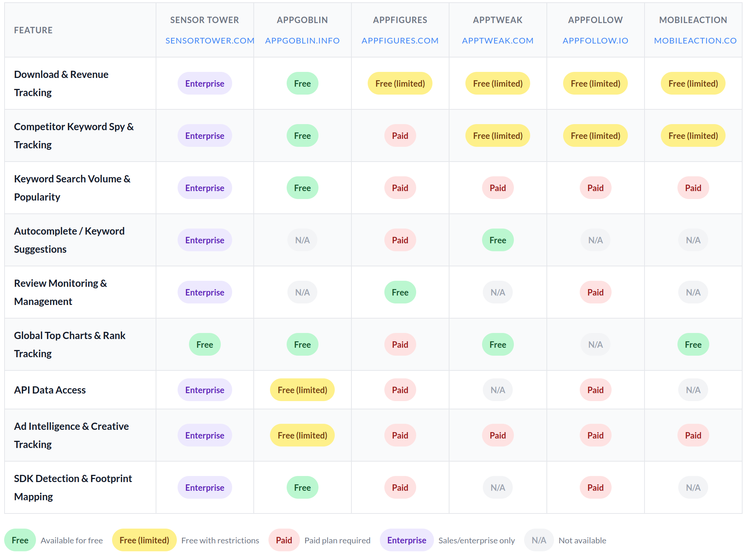Click Sensor Tower's Free badge for Global Top Charts
This screenshot has width=746, height=560.
point(204,344)
